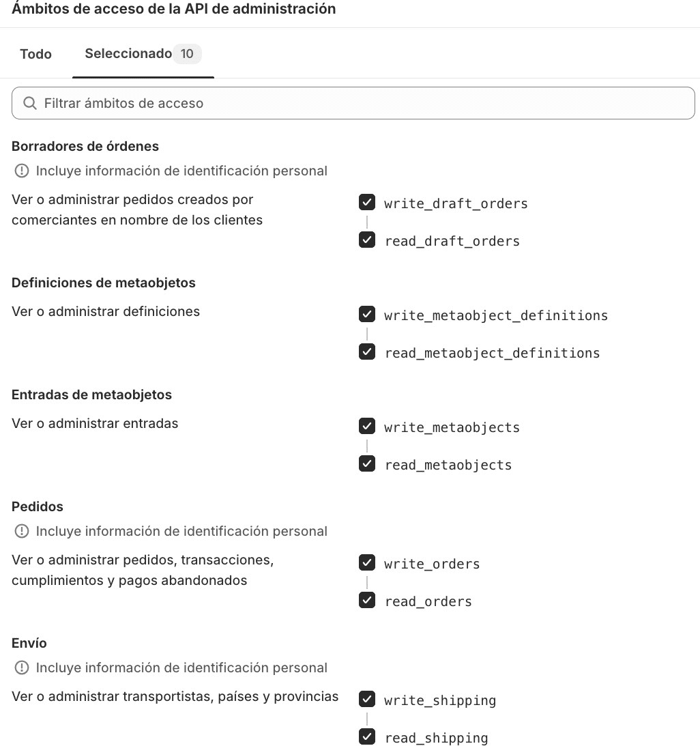Image resolution: width=700 pixels, height=746 pixels.
Task: Disable the write_shipping checkbox
Action: point(367,699)
